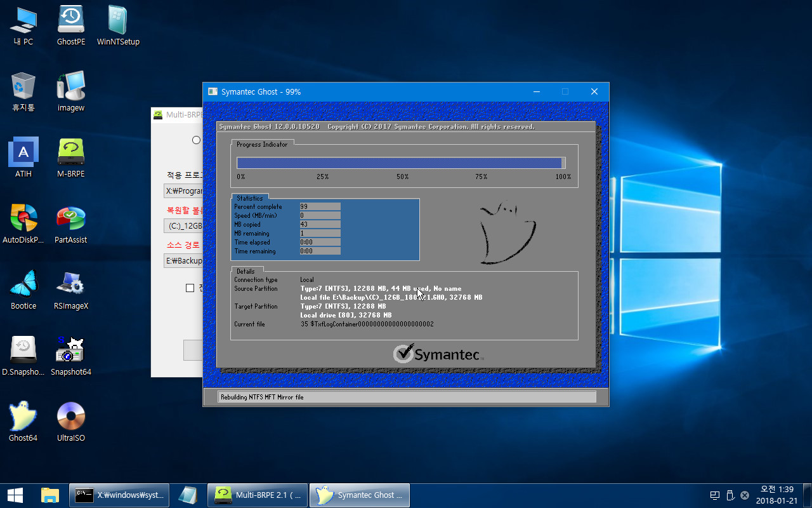This screenshot has width=812, height=508.
Task: Launch Snapshot64 from the desktop
Action: 71,356
